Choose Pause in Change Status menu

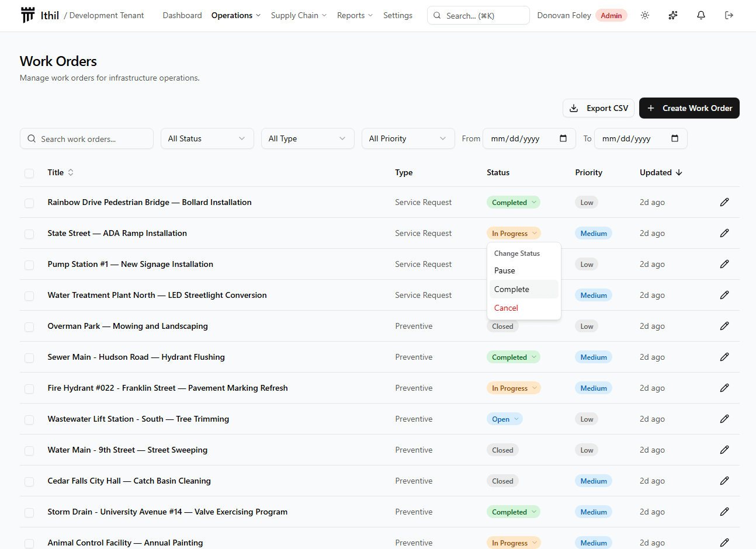click(524, 270)
